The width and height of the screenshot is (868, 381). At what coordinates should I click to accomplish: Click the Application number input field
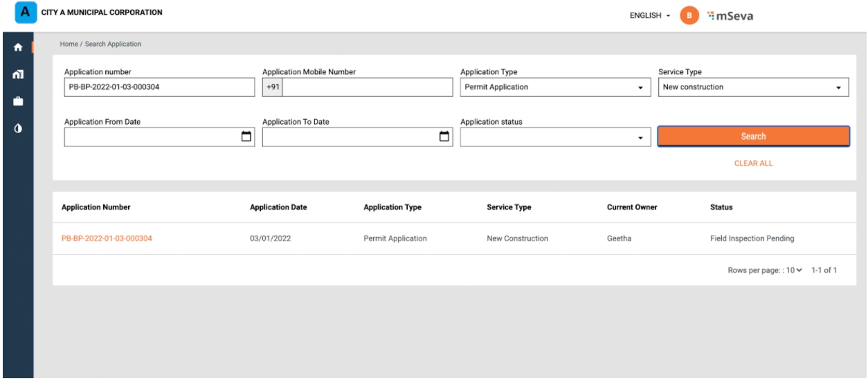(x=159, y=87)
